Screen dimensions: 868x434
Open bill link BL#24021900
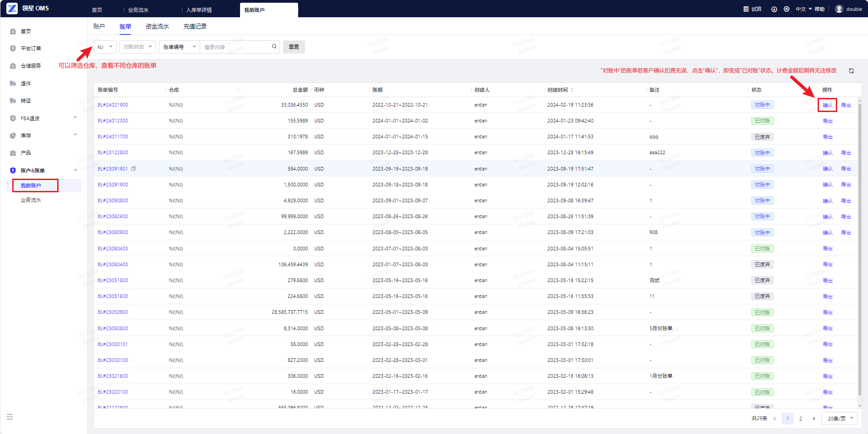pyautogui.click(x=113, y=105)
